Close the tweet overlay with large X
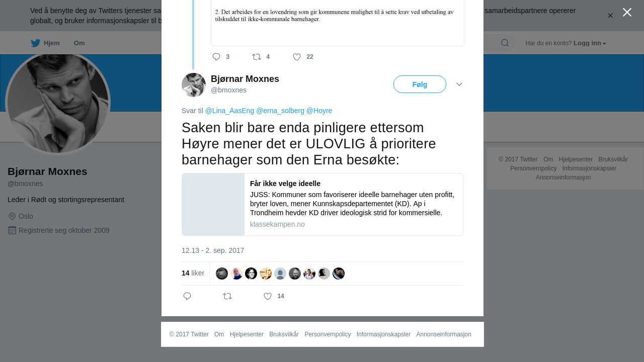This screenshot has width=644, height=362. (x=627, y=12)
